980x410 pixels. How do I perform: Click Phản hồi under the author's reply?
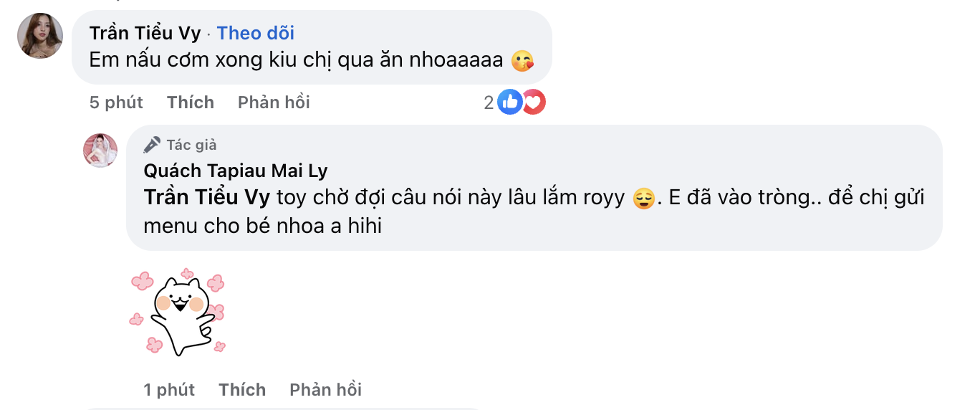[x=325, y=389]
